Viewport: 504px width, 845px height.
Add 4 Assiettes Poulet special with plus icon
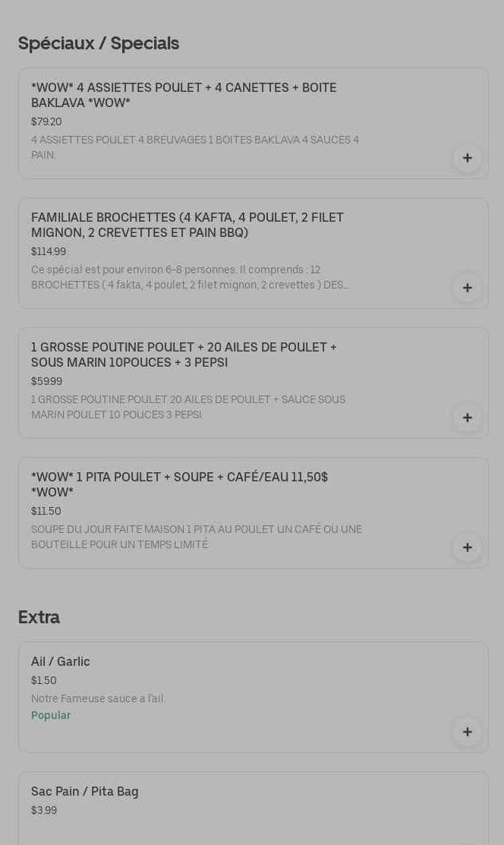click(x=467, y=158)
